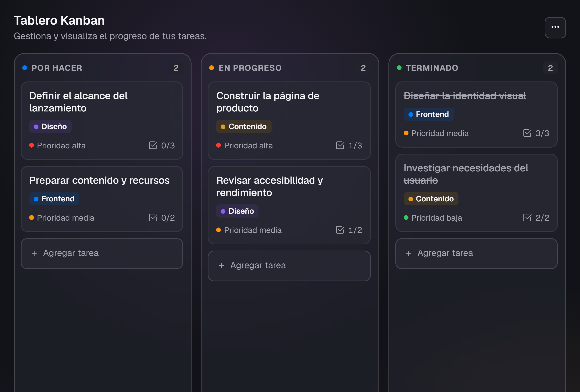Open Preparar contenido y recursos card
Screen dimensions: 580x392
102,199
